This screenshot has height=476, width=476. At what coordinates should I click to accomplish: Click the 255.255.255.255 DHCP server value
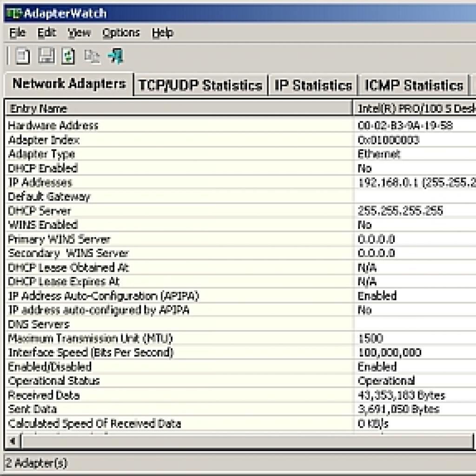400,211
